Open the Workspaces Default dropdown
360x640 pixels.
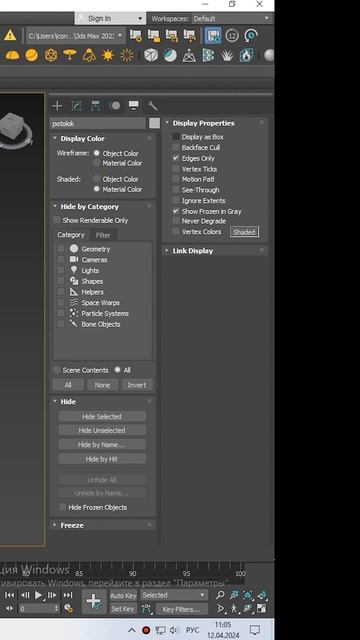231,18
